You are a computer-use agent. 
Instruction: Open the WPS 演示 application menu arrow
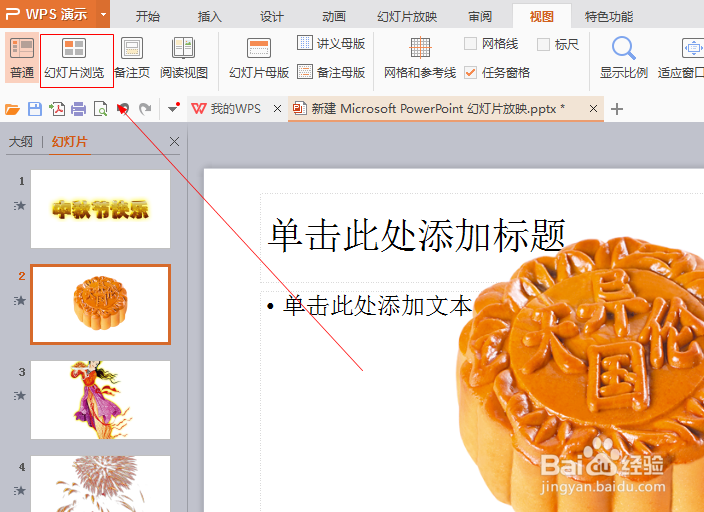(103, 14)
